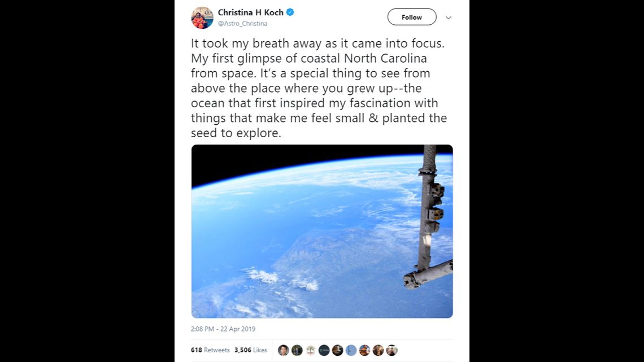Open the 618 Retweets link
The height and width of the screenshot is (362, 644).
pyautogui.click(x=210, y=350)
